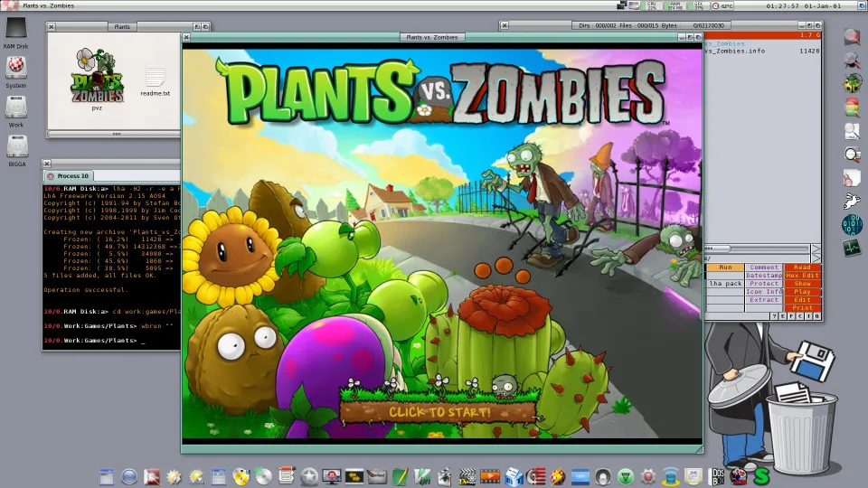
Task: Launch the headphones speaker icon in dock
Action: click(603, 476)
